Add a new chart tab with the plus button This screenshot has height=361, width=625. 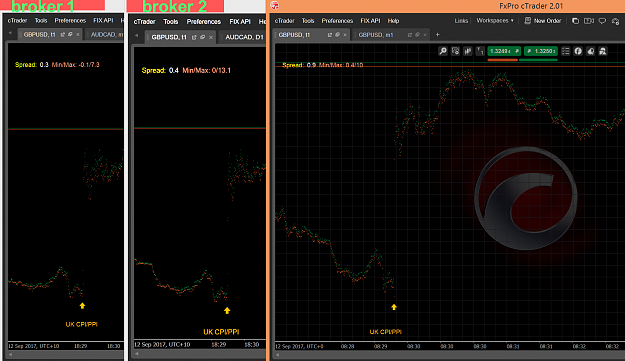pos(437,35)
